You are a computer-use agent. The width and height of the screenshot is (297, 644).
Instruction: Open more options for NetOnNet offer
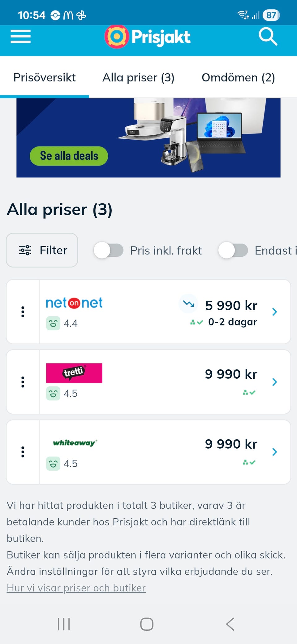[23, 312]
